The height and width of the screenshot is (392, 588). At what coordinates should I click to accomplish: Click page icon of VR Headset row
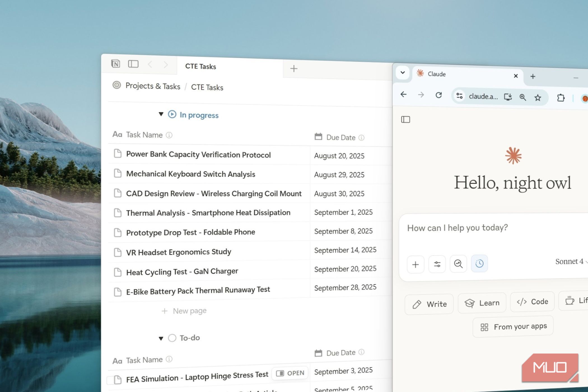coord(118,252)
